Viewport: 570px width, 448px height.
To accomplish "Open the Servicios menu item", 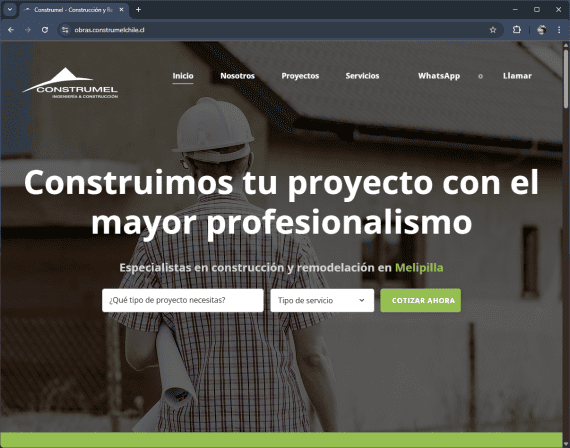I will (362, 76).
